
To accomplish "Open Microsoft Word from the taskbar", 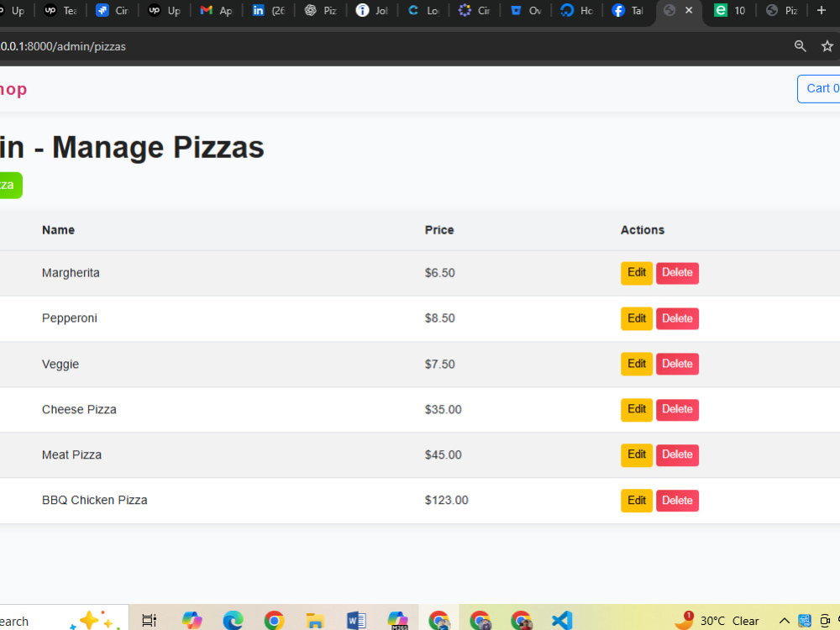I will point(356,621).
